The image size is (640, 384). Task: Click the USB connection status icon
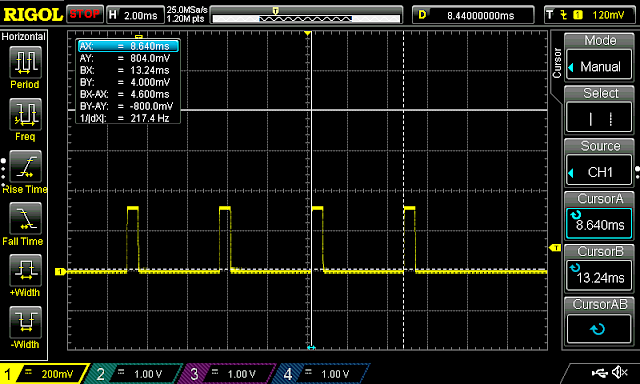click(x=599, y=373)
